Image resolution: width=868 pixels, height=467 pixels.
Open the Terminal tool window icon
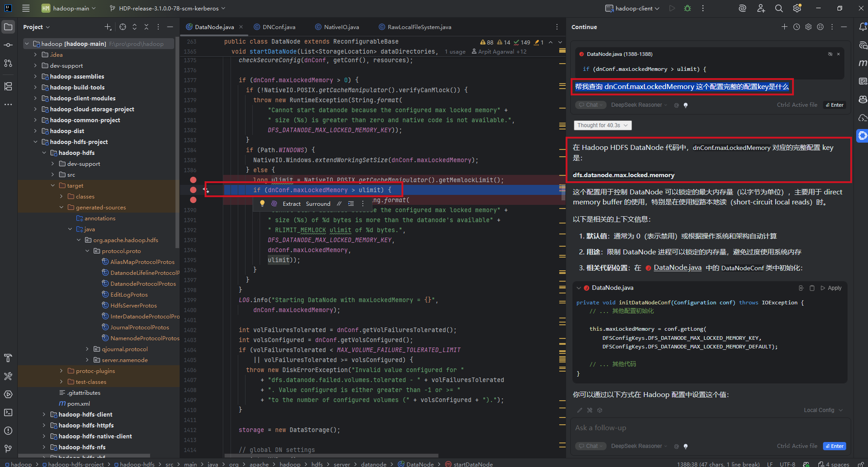coord(8,412)
